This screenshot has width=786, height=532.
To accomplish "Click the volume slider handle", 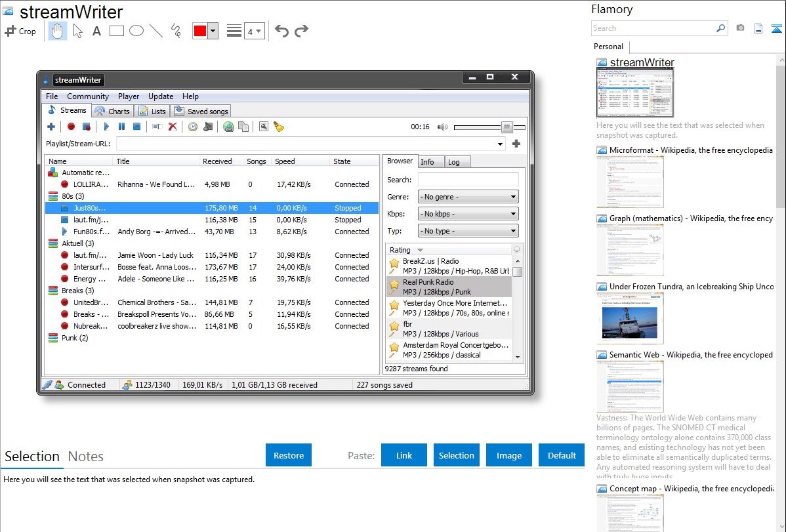I will (507, 127).
